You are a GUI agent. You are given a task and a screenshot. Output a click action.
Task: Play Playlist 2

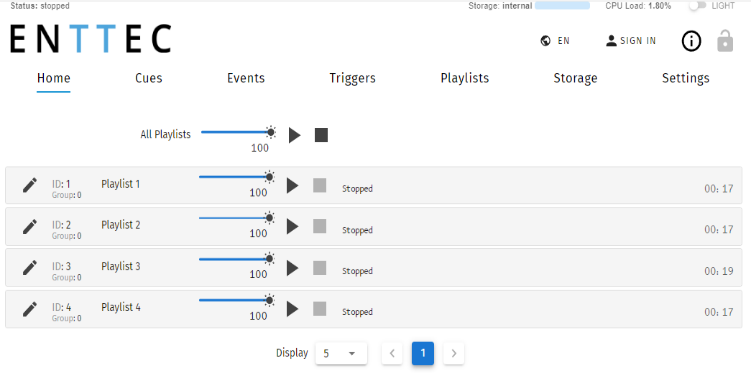292,227
